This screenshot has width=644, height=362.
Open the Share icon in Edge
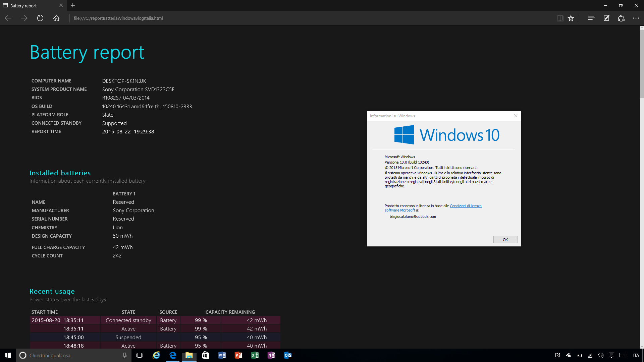pyautogui.click(x=621, y=18)
